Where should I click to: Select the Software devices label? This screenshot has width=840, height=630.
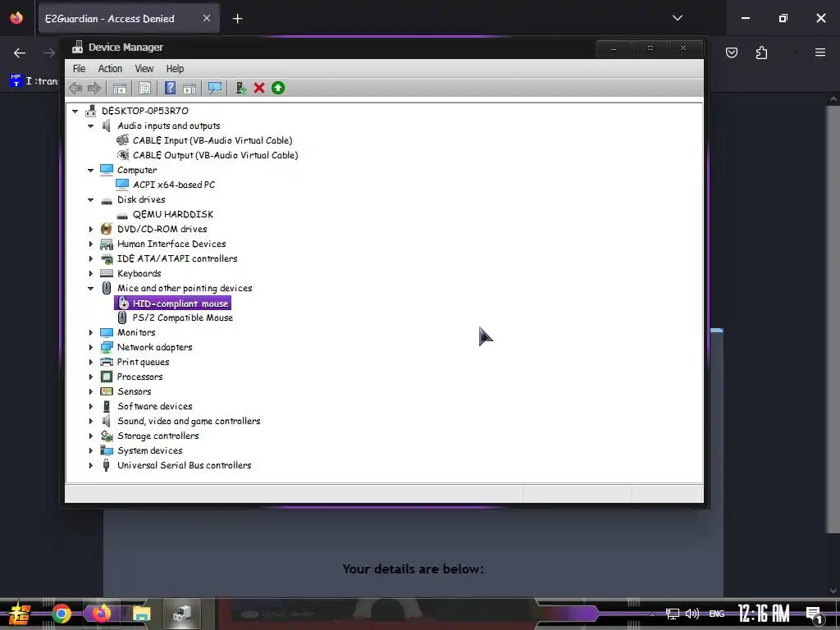(x=154, y=406)
